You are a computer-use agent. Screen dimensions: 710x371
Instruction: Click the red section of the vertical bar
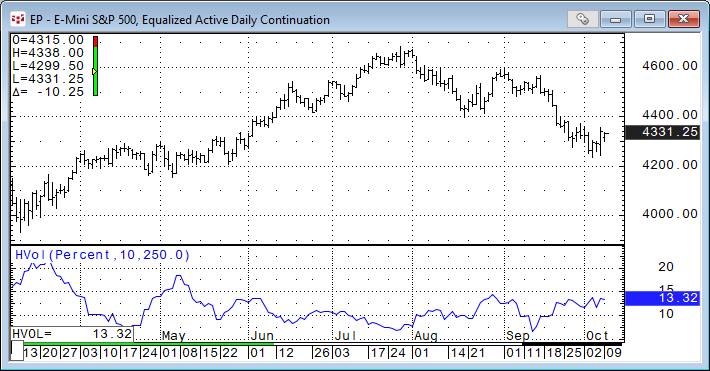point(96,42)
